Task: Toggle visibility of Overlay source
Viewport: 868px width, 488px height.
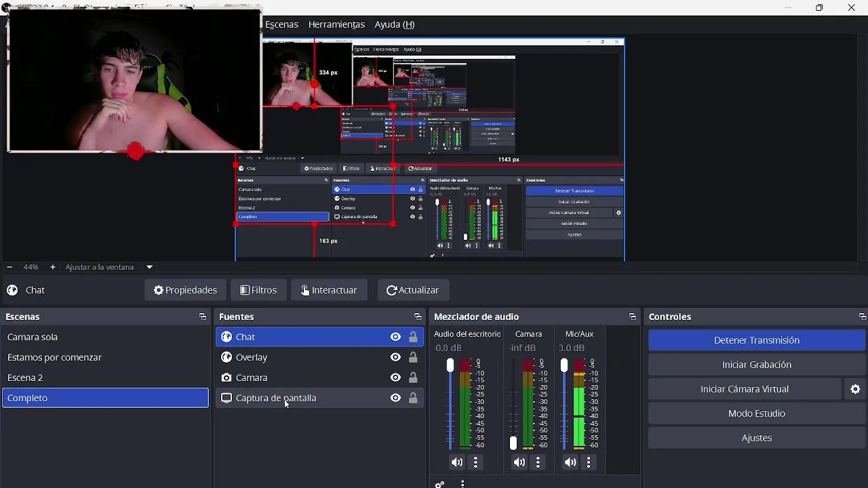Action: click(395, 357)
